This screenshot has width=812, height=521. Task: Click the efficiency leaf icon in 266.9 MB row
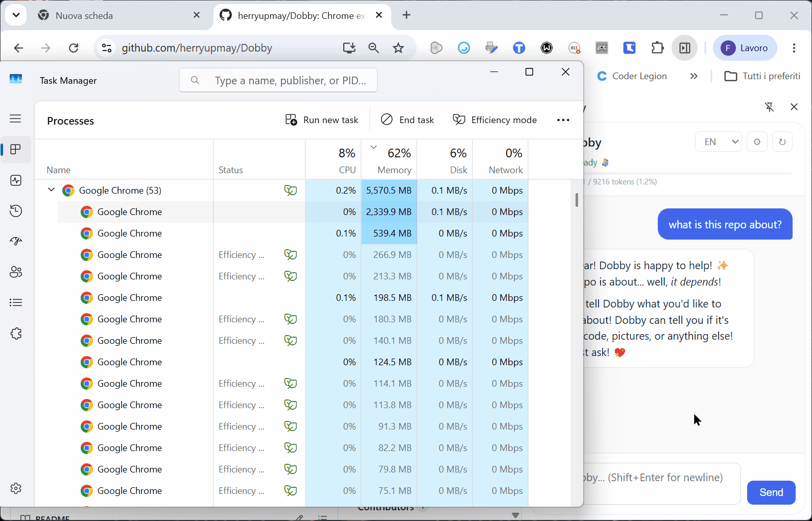tap(291, 255)
